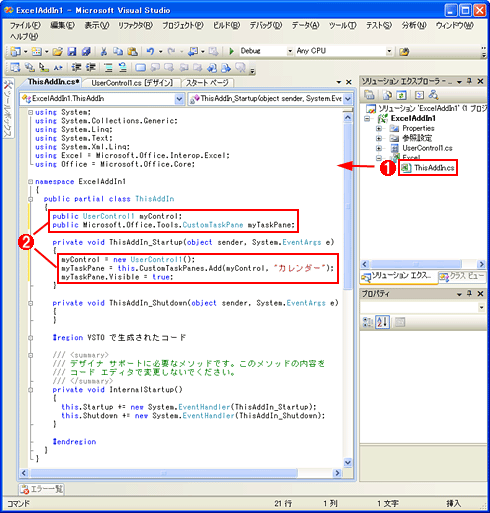Pin the Solution Explorer panel with the pushpin

click(x=469, y=81)
